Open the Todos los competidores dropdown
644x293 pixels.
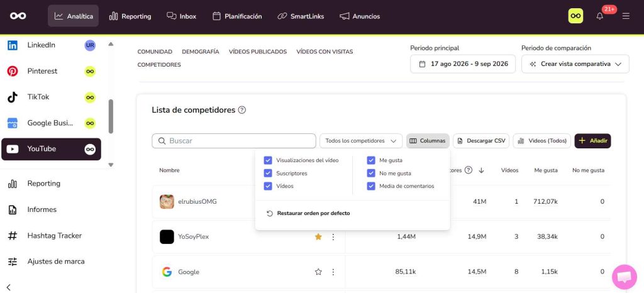361,141
